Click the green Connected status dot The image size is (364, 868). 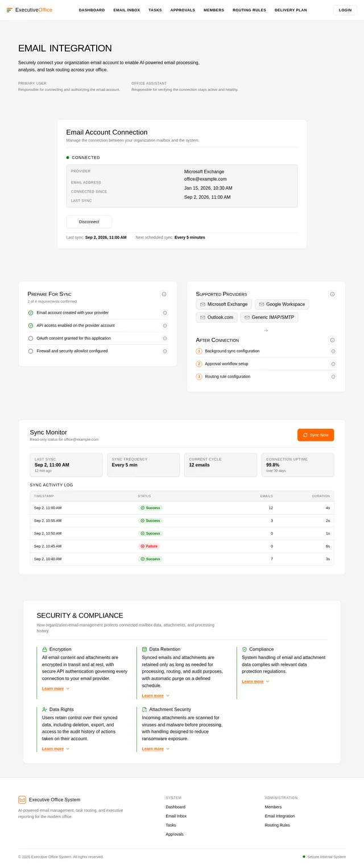pos(68,157)
